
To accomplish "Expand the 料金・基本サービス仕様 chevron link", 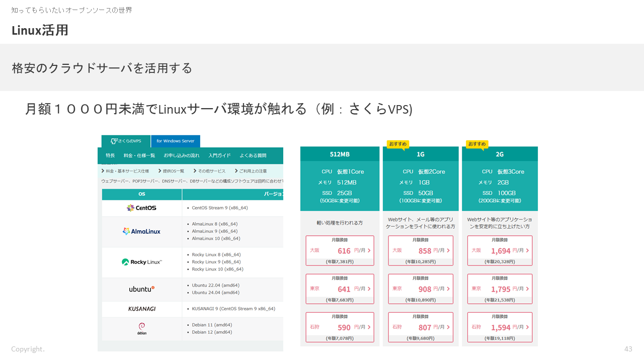I will coord(125,171).
